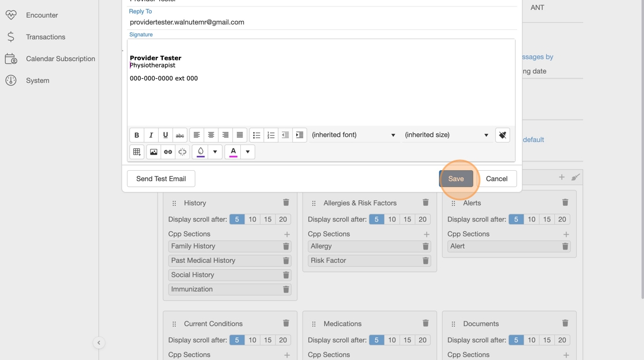The width and height of the screenshot is (644, 360).
Task: Open the inherited font dropdown
Action: coord(353,135)
